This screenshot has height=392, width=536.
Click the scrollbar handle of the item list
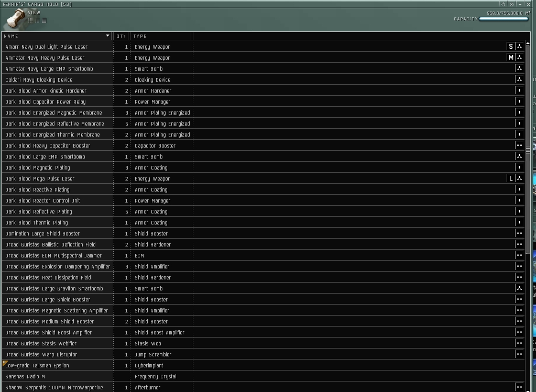pos(528,150)
